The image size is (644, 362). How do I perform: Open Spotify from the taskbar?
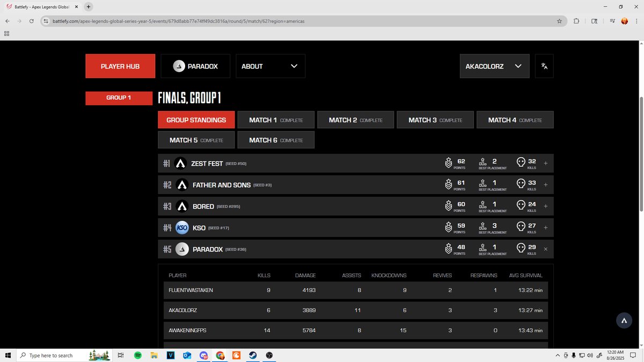coord(137,355)
